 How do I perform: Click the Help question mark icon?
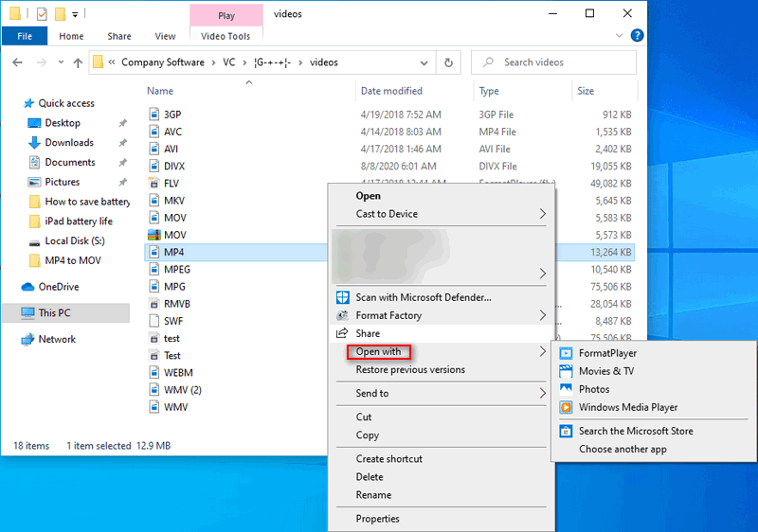pyautogui.click(x=637, y=35)
